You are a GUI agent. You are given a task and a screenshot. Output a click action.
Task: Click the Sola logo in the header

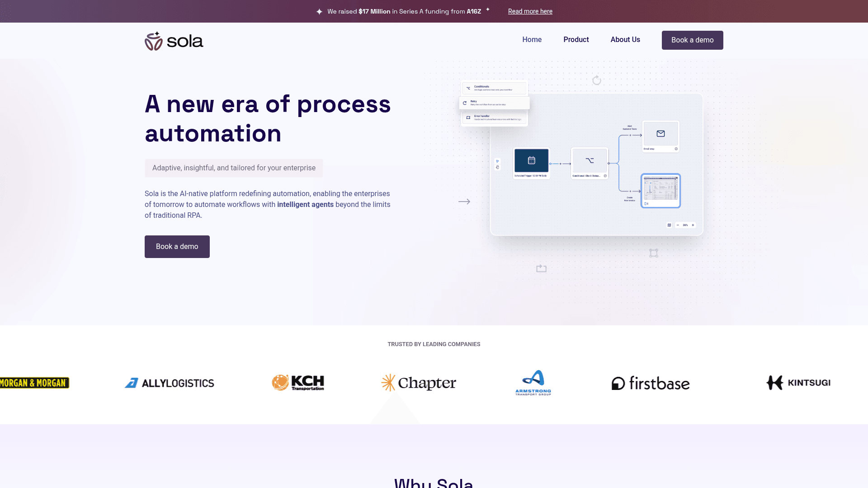coord(174,41)
